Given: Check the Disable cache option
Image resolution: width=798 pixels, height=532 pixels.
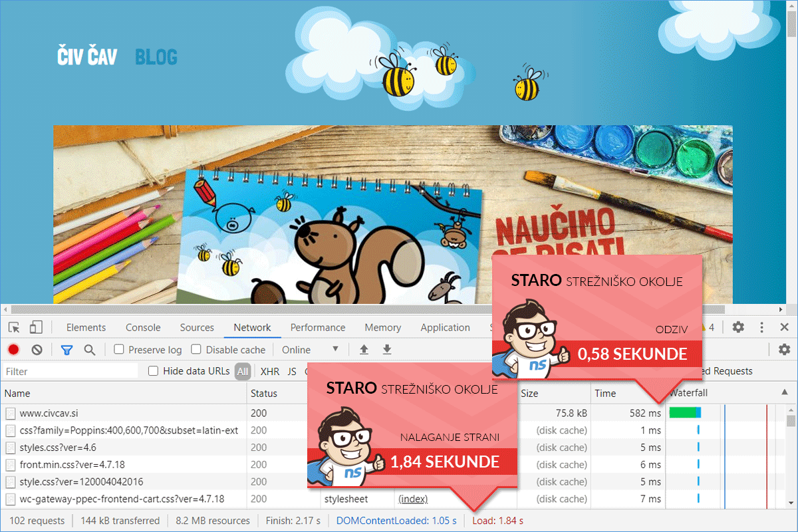Looking at the screenshot, I should (x=196, y=350).
